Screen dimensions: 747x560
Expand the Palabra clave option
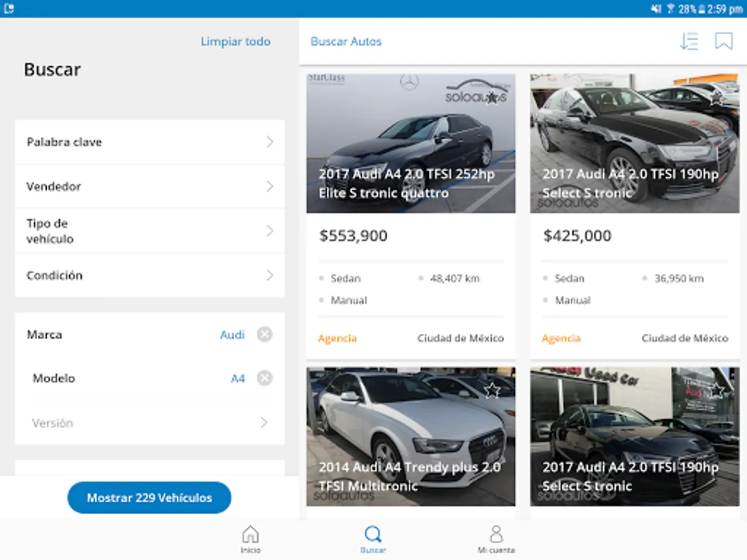tap(149, 142)
